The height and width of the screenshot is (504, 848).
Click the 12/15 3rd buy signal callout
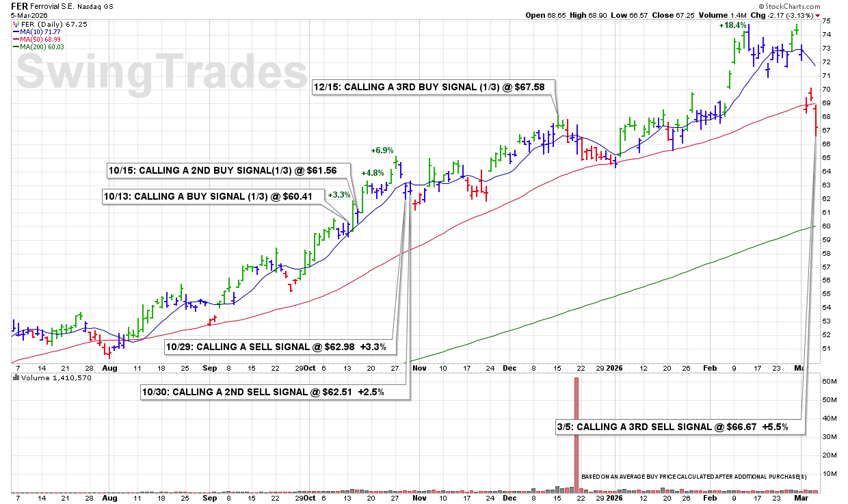tap(434, 88)
